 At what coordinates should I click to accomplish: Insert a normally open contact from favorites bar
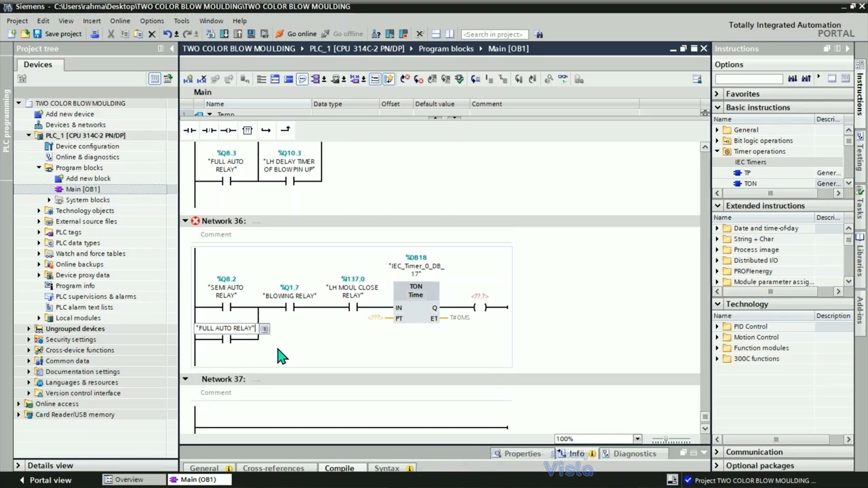click(190, 130)
